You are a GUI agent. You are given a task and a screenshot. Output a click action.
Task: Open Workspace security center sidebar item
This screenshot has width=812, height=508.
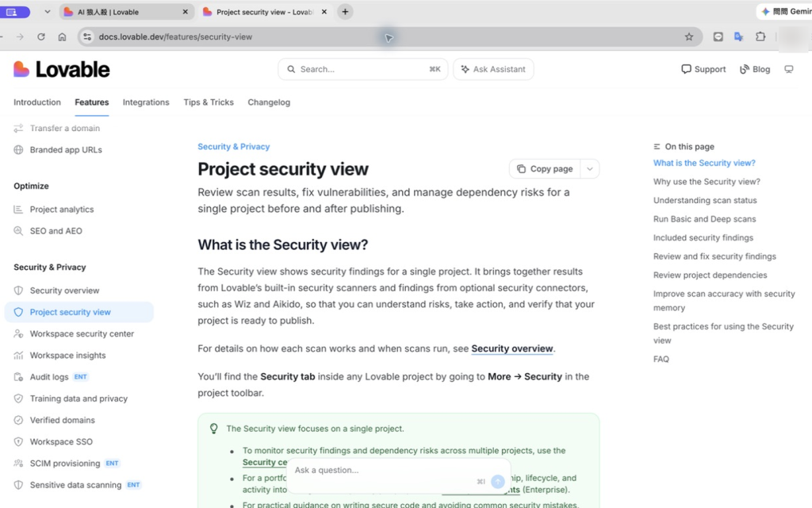79,334
